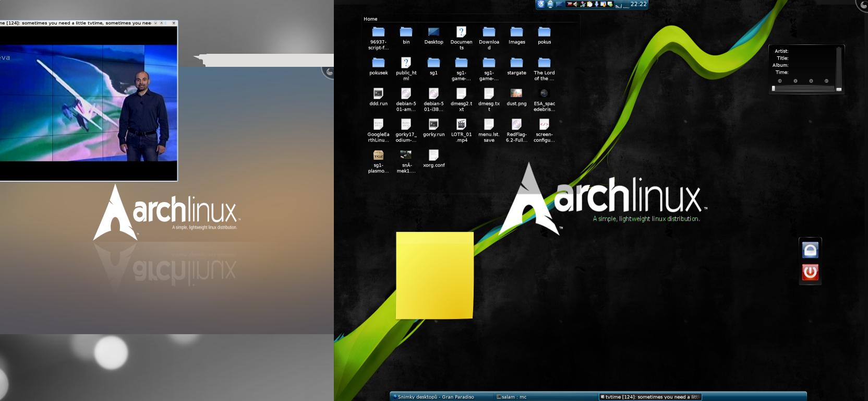Click the network/device icon beside the KDE launcher
The image size is (868, 401).
550,4
